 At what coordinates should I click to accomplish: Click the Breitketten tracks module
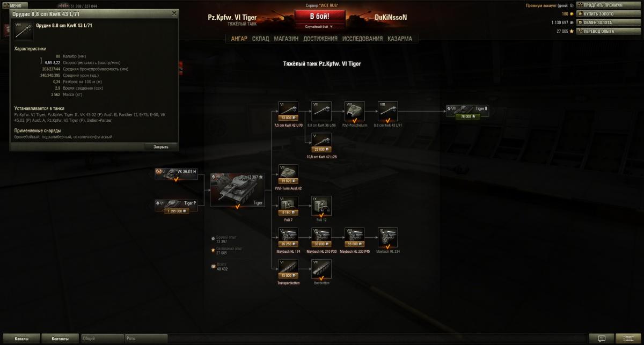pyautogui.click(x=321, y=269)
